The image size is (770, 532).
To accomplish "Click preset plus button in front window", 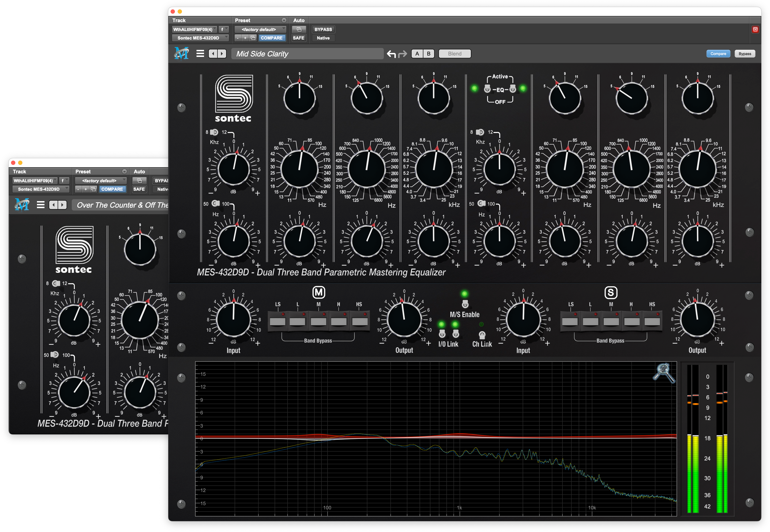I will pyautogui.click(x=245, y=38).
